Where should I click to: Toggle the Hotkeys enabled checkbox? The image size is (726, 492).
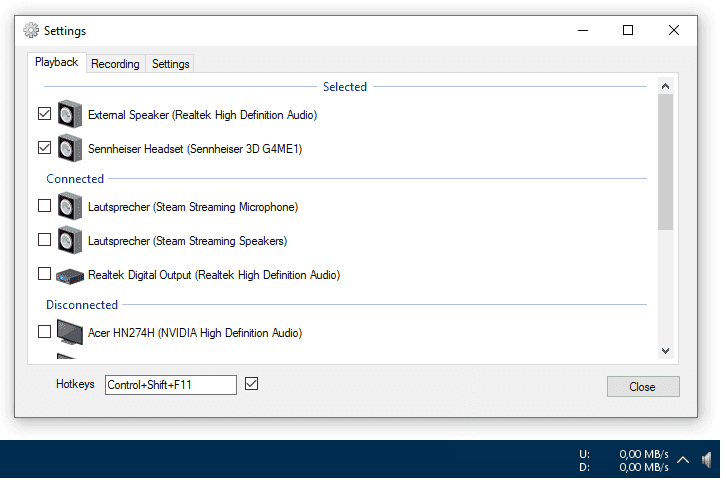252,384
